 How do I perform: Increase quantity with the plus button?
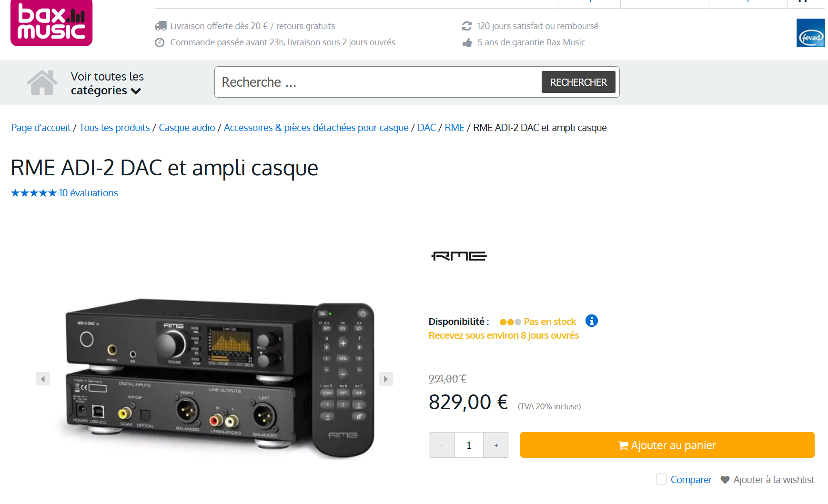click(x=496, y=445)
